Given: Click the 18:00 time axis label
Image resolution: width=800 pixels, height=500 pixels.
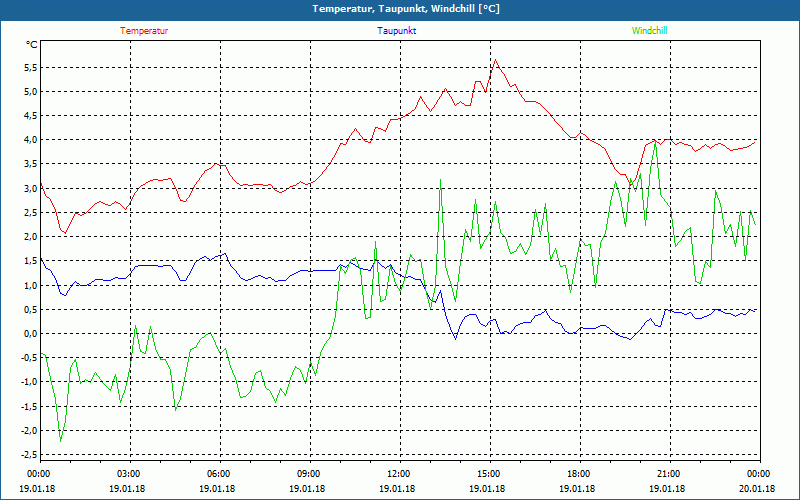Looking at the screenshot, I should (581, 474).
